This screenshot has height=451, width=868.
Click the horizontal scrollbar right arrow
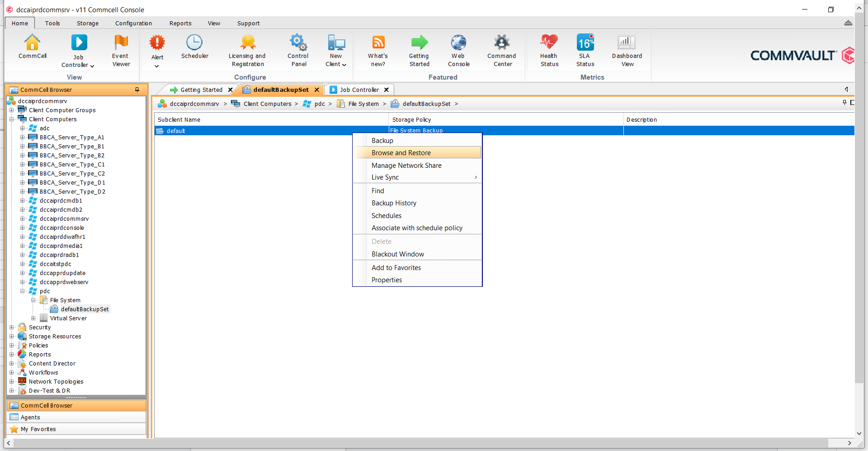coord(849,443)
